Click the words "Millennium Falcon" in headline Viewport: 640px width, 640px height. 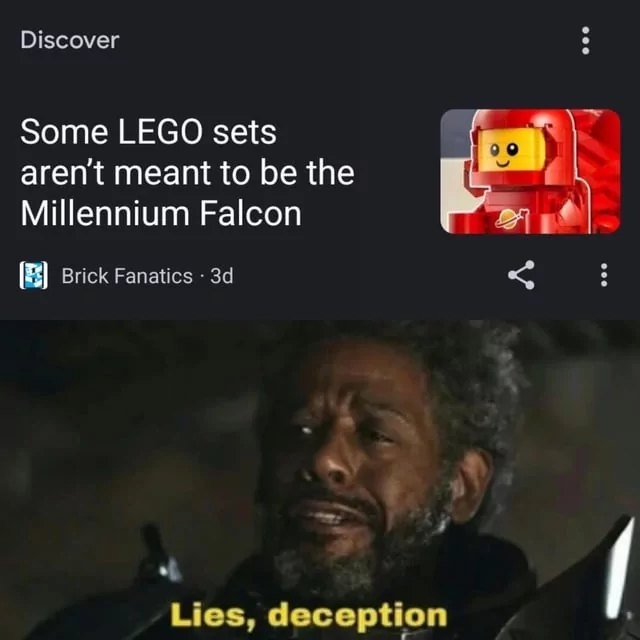point(161,213)
